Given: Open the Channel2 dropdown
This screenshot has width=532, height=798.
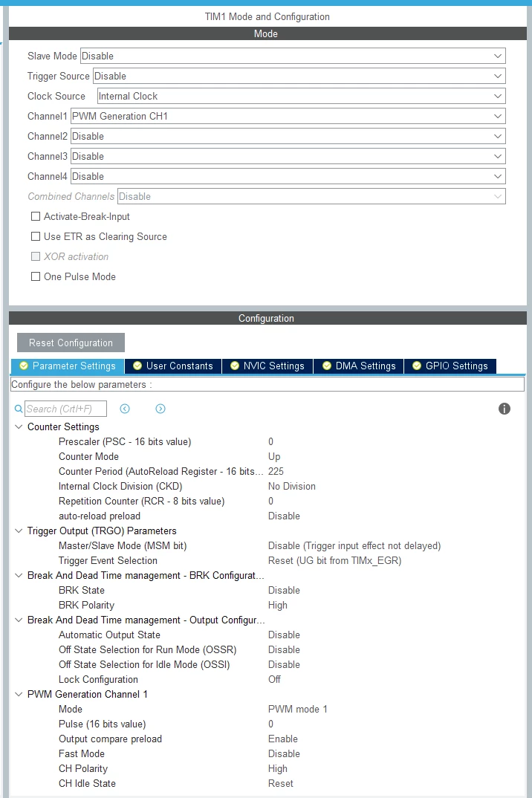Looking at the screenshot, I should pyautogui.click(x=288, y=137).
